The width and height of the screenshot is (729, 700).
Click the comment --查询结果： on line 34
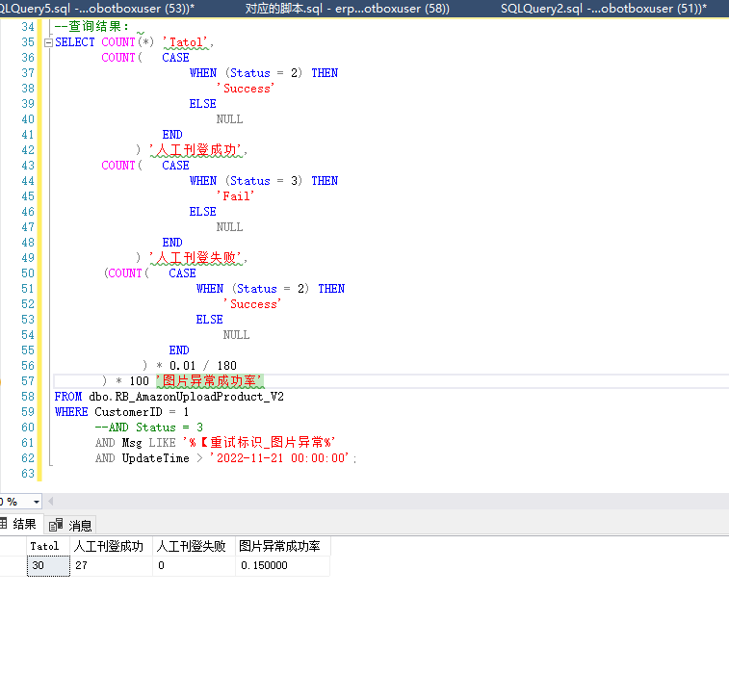(x=92, y=27)
